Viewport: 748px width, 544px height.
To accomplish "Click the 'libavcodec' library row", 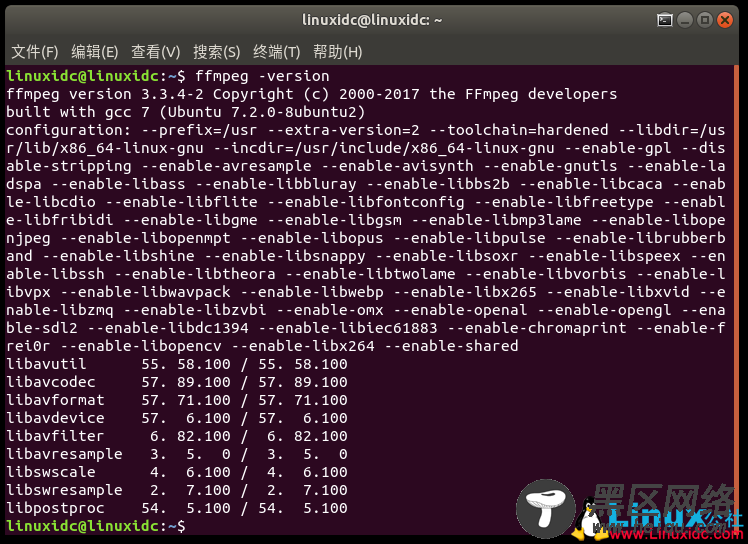I will point(177,382).
